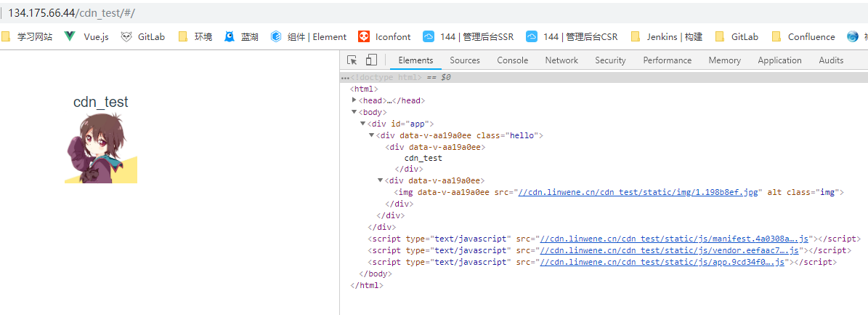Switch to the Elements tab
Screen dimensions: 868x315
(415, 60)
